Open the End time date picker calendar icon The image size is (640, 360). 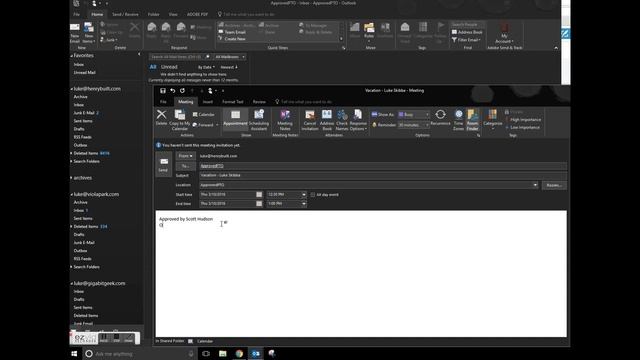(259, 204)
